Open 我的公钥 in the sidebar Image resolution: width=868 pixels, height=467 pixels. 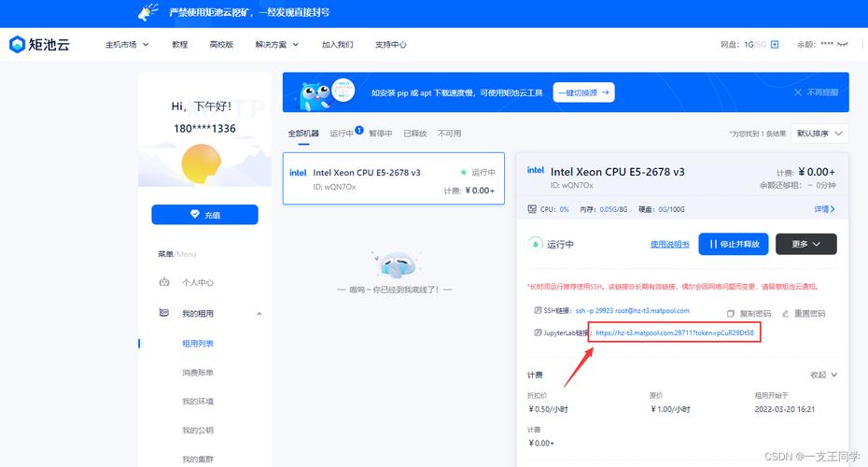(198, 430)
